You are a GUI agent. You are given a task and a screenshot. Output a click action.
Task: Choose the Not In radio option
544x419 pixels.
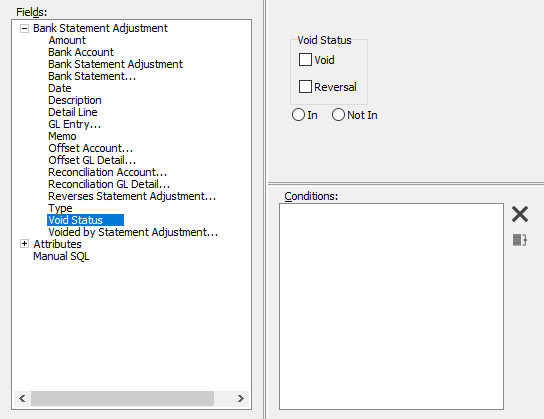click(338, 115)
